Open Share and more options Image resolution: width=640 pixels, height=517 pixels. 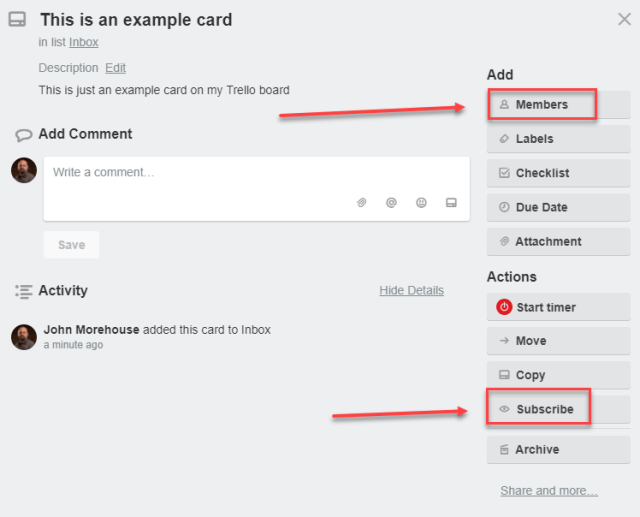(549, 491)
